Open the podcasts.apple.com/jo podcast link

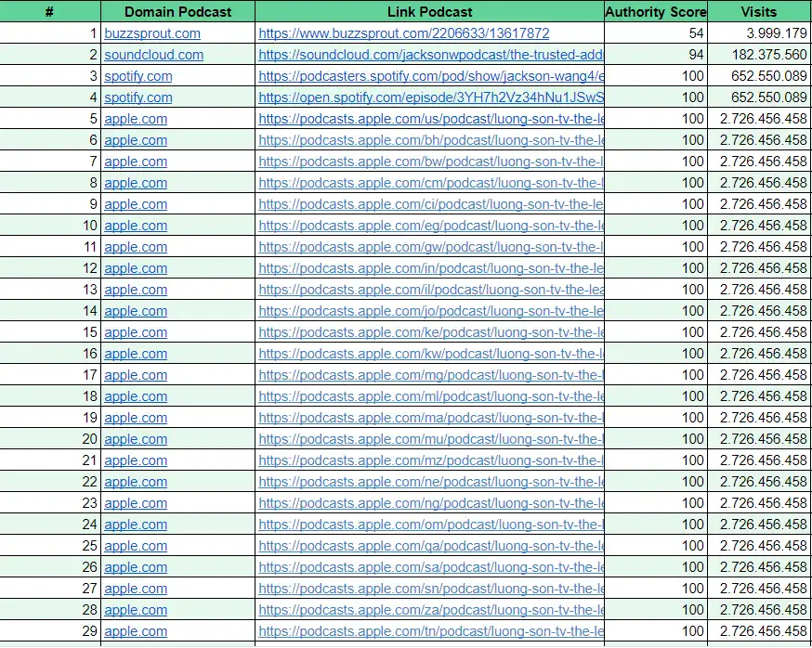click(431, 311)
